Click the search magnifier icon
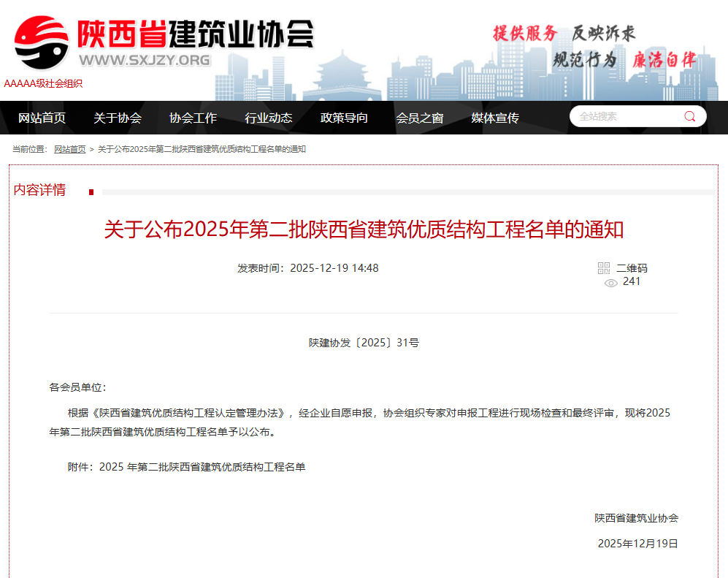This screenshot has width=728, height=578. tap(688, 115)
